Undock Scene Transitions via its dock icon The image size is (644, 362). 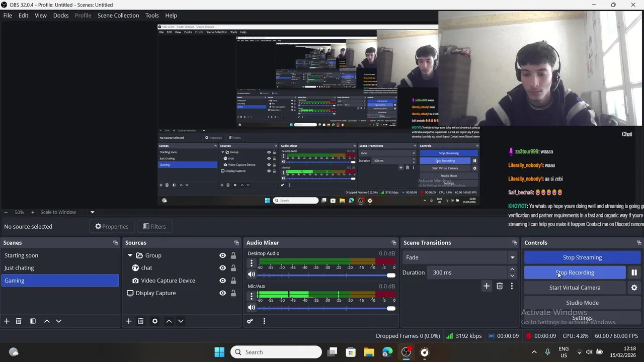click(x=514, y=243)
